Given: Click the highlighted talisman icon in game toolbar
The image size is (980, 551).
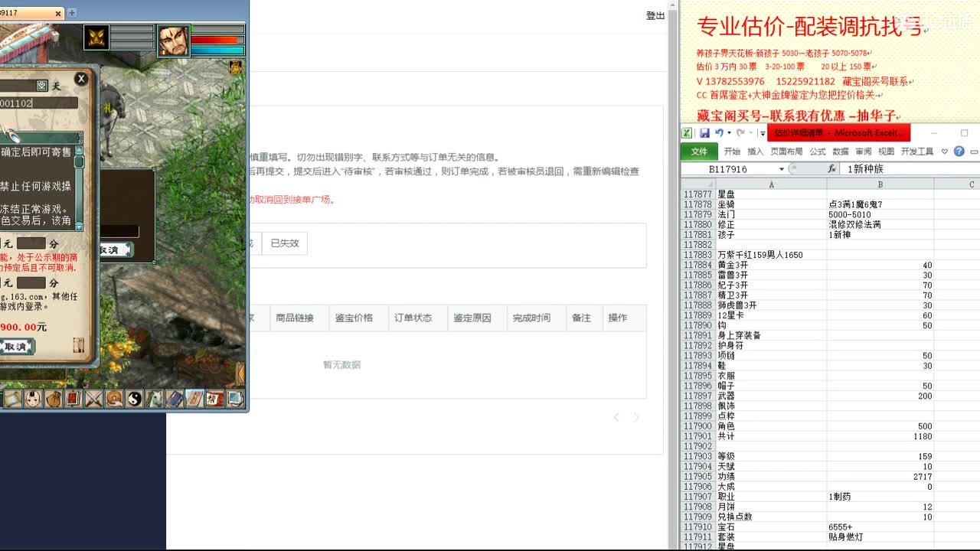Looking at the screenshot, I should (194, 399).
